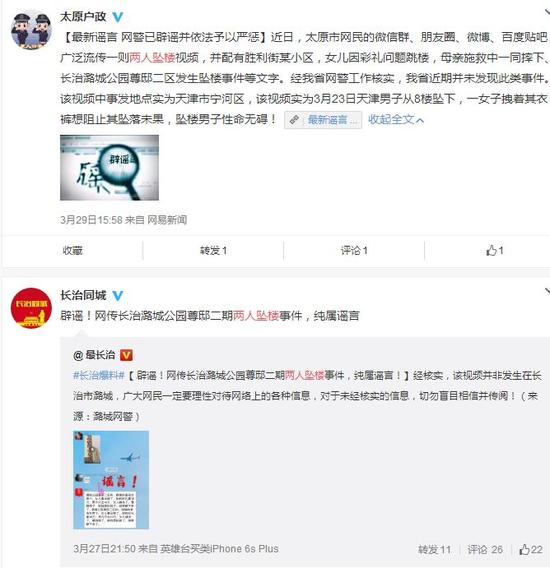
Task: Open 长治同城 red avatar
Action: click(x=31, y=308)
